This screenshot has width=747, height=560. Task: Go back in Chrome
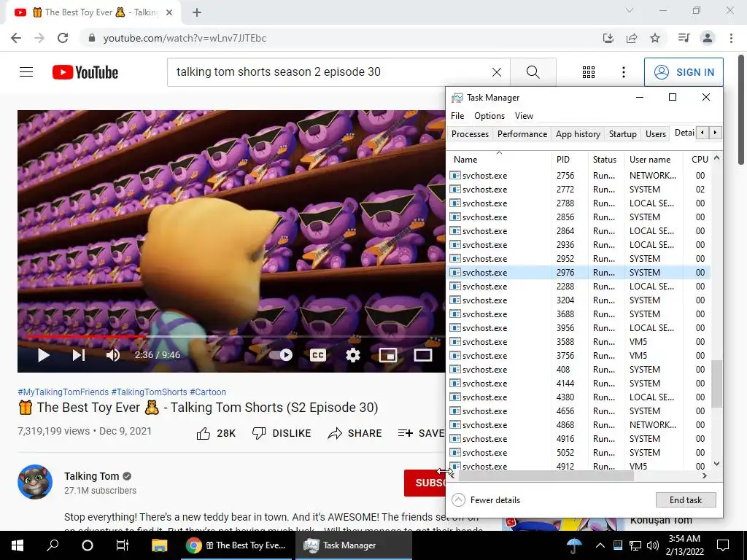point(16,38)
